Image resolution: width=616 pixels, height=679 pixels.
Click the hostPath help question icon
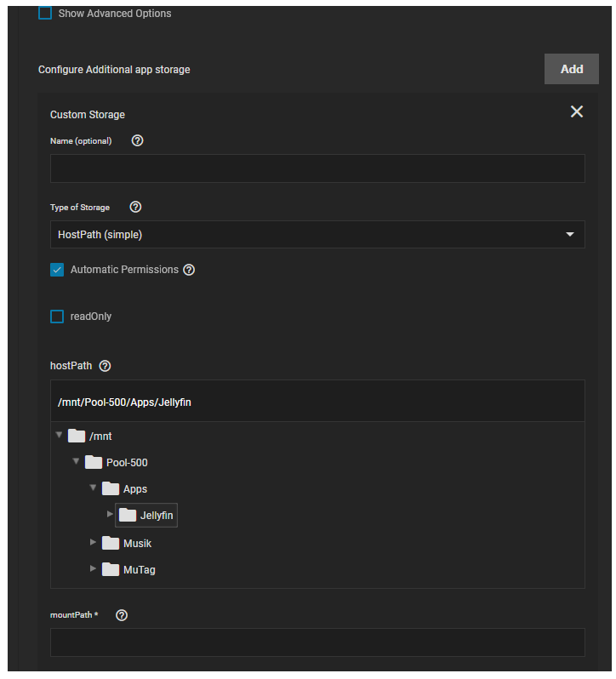click(x=105, y=366)
